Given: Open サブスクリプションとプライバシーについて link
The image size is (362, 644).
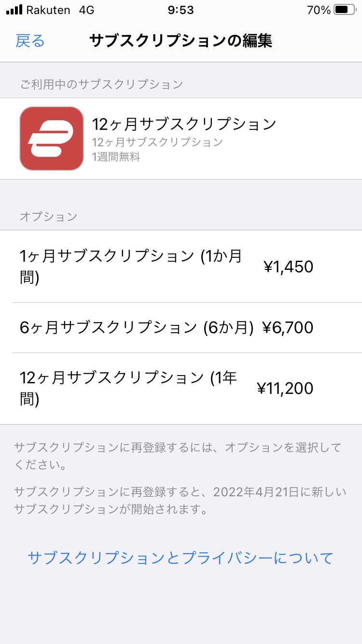Looking at the screenshot, I should 181,558.
